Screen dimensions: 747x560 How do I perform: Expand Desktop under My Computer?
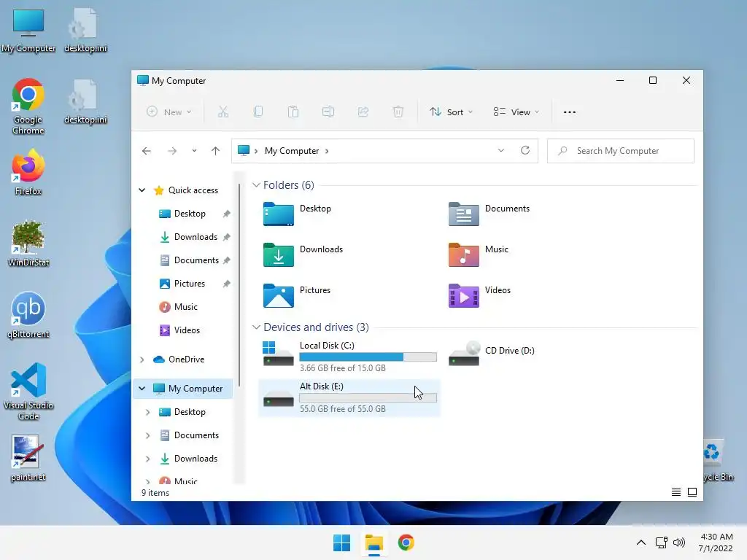pyautogui.click(x=147, y=412)
